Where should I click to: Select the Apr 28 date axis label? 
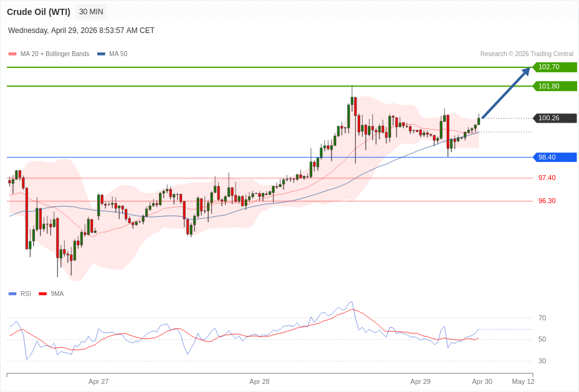click(259, 381)
